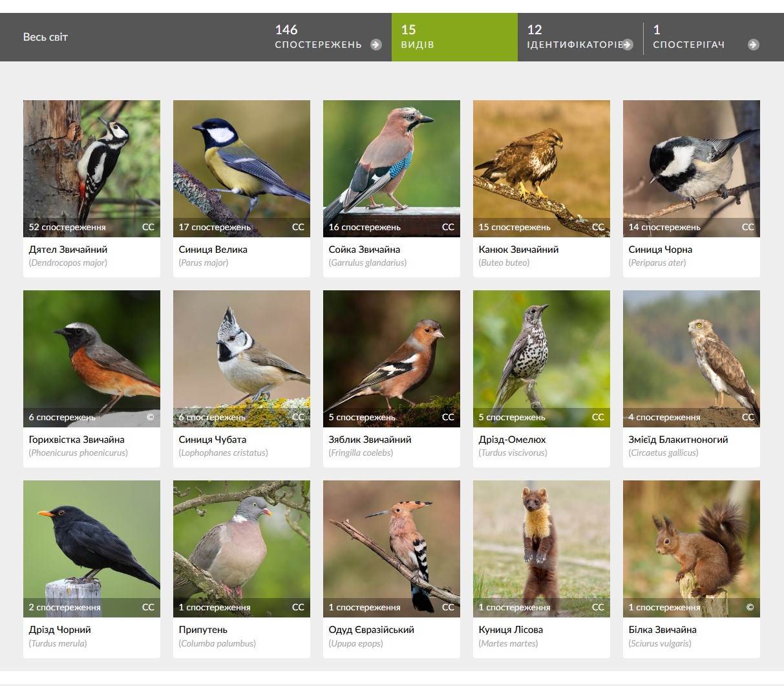This screenshot has width=784, height=686.
Task: Open the Зяблик Звичайний photo
Action: tap(392, 358)
